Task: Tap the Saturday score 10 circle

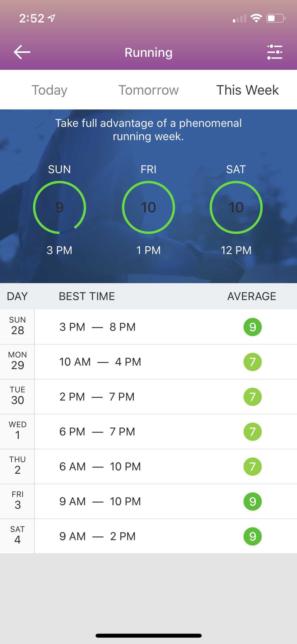Action: [236, 207]
